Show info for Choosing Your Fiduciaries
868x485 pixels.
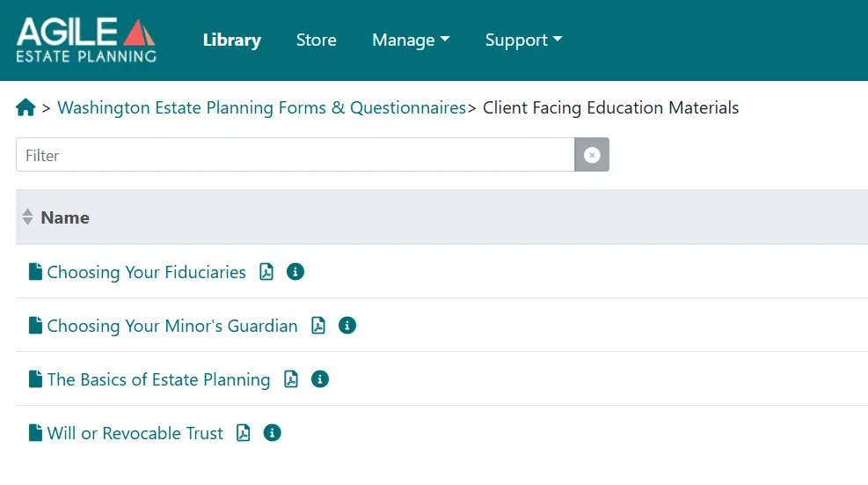pyautogui.click(x=295, y=272)
